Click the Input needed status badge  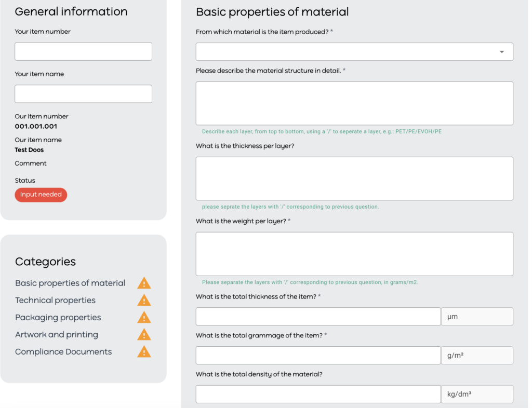(41, 195)
